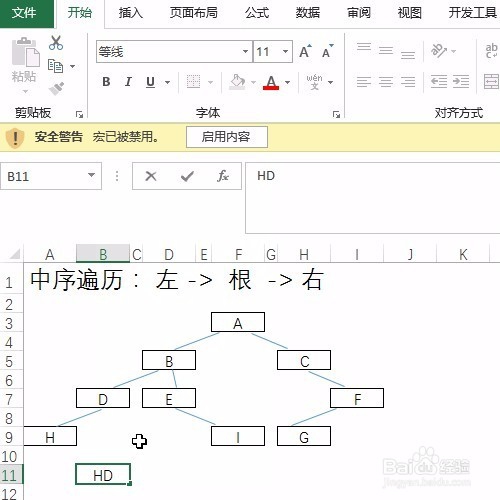The image size is (500, 500).
Task: Click the wén phonetic guide icon
Action: pos(315,82)
